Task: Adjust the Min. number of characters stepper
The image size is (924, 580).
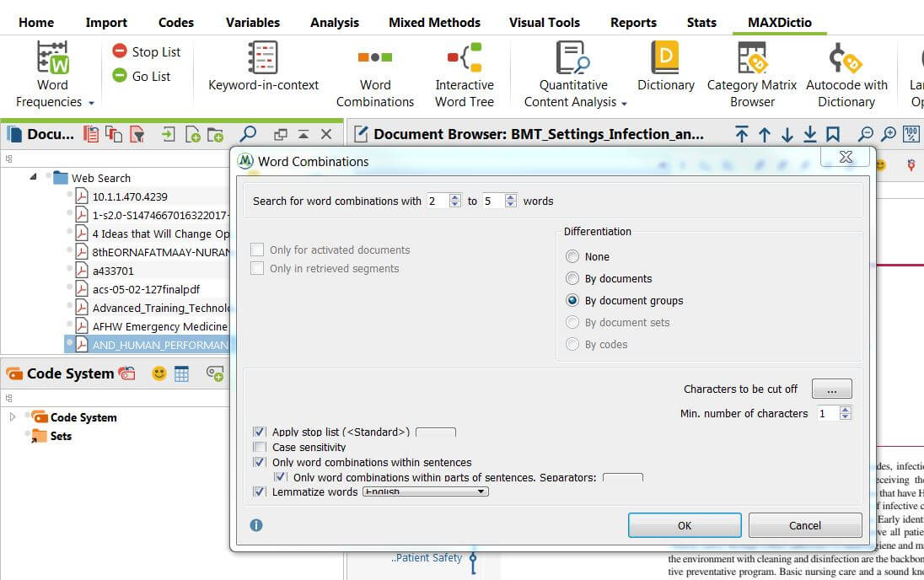Action: tap(846, 413)
